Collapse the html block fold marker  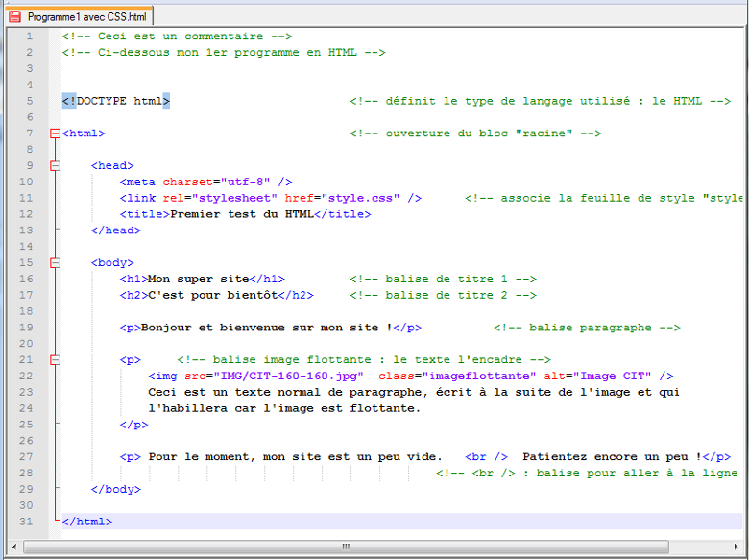click(x=56, y=134)
